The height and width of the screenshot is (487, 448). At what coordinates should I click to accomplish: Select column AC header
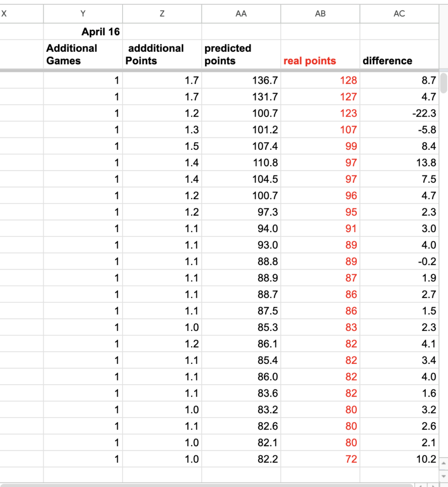399,14
